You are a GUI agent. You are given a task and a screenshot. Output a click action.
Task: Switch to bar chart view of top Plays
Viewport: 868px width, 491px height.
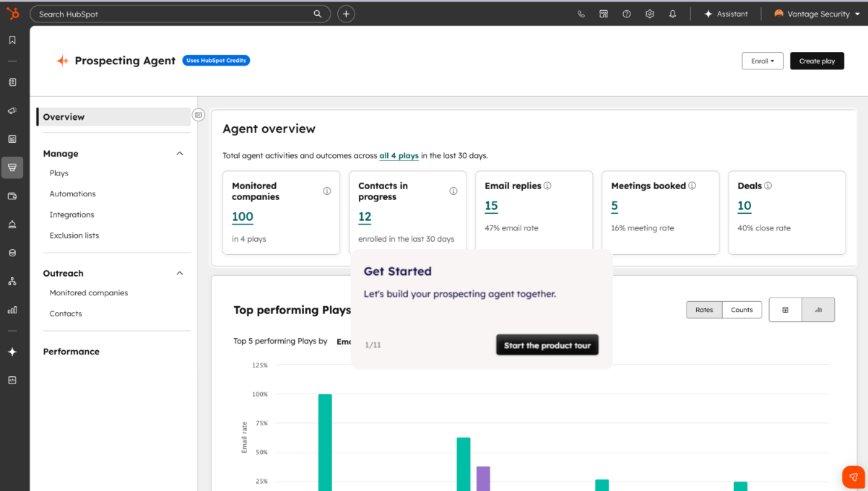click(x=818, y=310)
